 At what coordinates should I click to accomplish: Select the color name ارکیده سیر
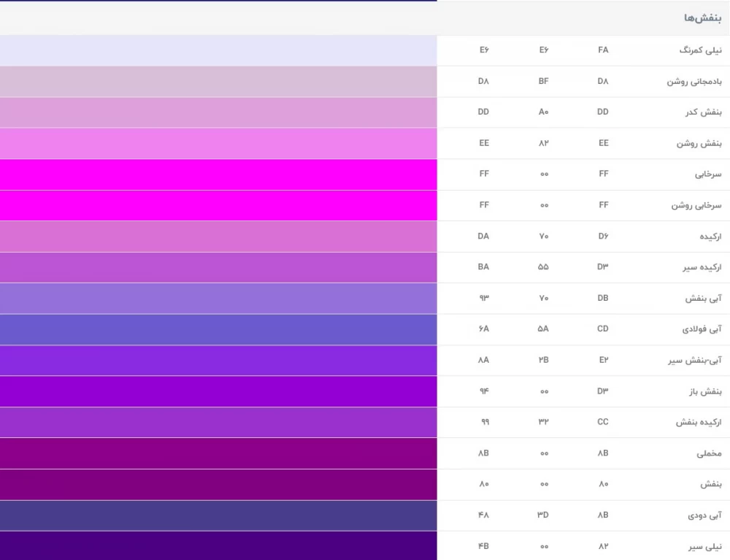(x=702, y=267)
